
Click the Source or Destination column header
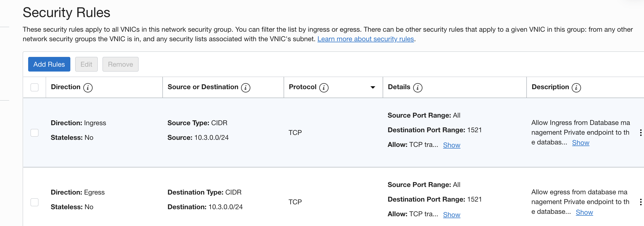(x=203, y=87)
